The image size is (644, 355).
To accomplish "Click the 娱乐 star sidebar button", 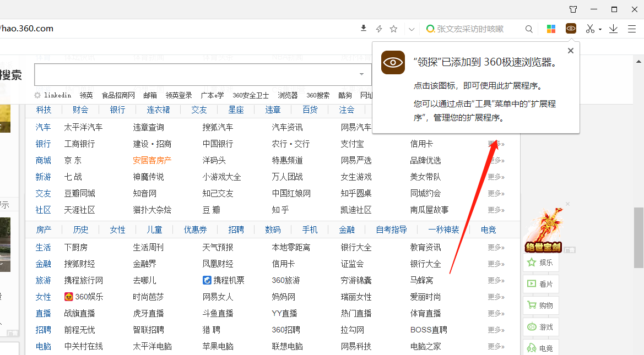I will click(x=540, y=263).
